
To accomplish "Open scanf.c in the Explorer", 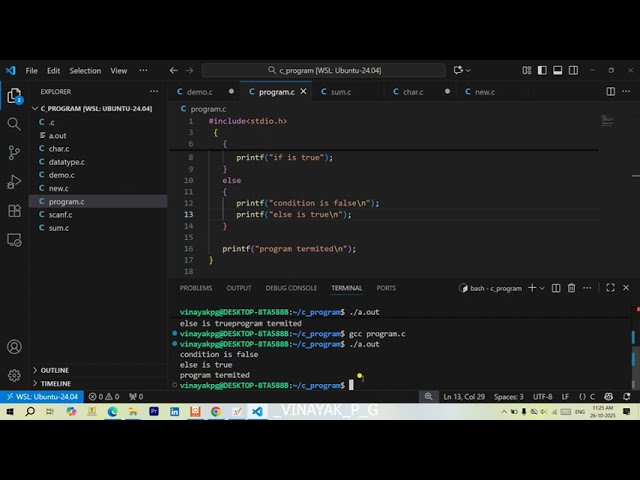I will [x=98, y=215].
